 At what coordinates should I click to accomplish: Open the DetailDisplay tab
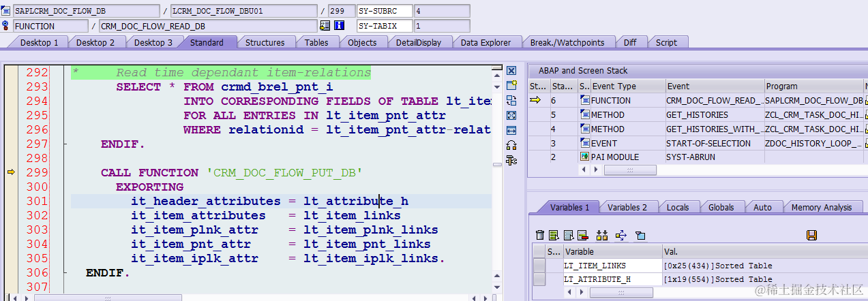(419, 42)
